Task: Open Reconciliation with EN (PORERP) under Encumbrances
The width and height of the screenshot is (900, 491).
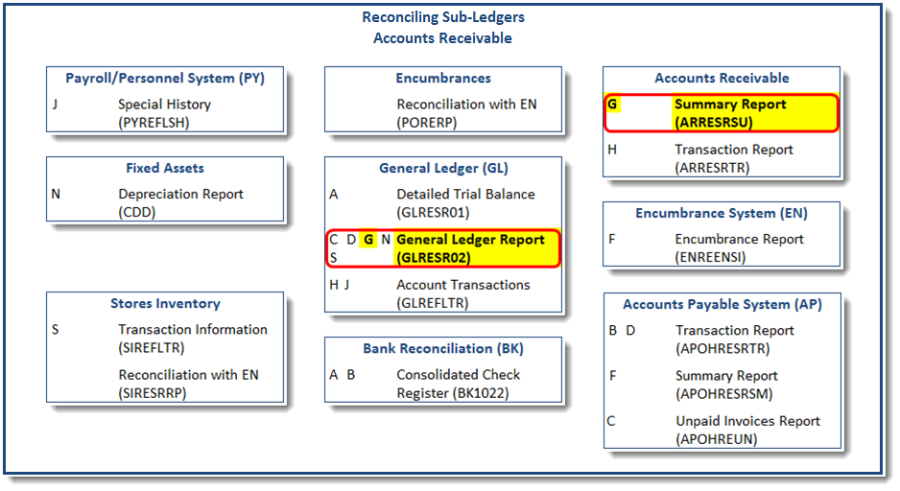Action: (x=466, y=113)
